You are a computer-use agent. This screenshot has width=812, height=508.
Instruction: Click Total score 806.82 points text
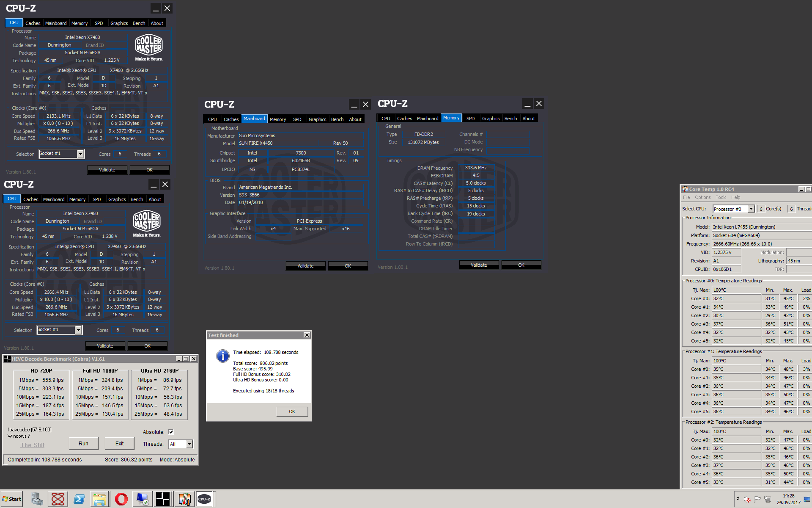pyautogui.click(x=261, y=363)
